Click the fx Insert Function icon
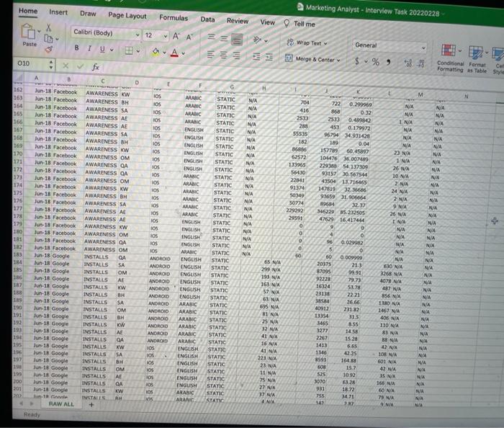 96,67
